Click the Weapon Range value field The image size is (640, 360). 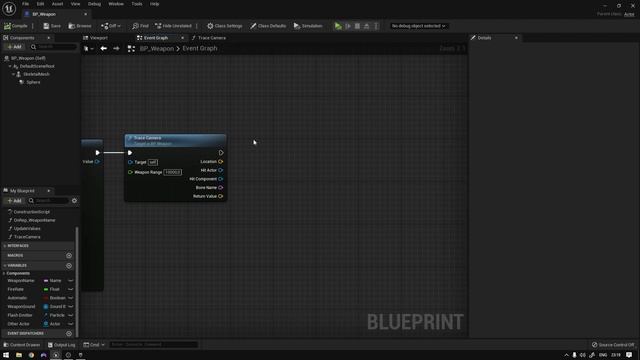point(173,172)
